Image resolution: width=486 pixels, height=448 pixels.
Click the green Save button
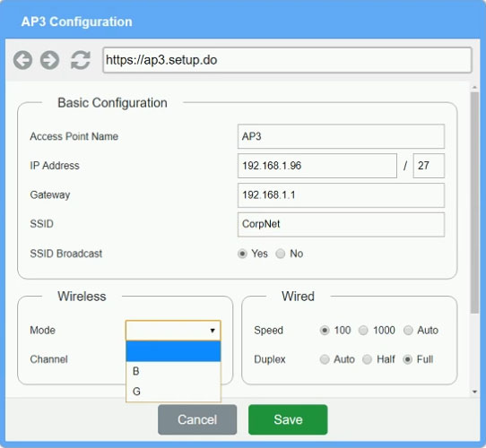point(288,419)
